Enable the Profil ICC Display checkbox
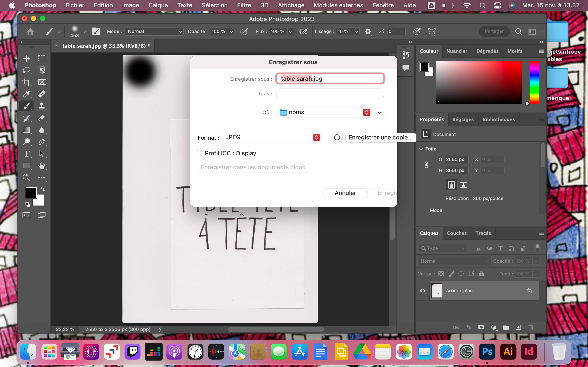 pyautogui.click(x=199, y=153)
